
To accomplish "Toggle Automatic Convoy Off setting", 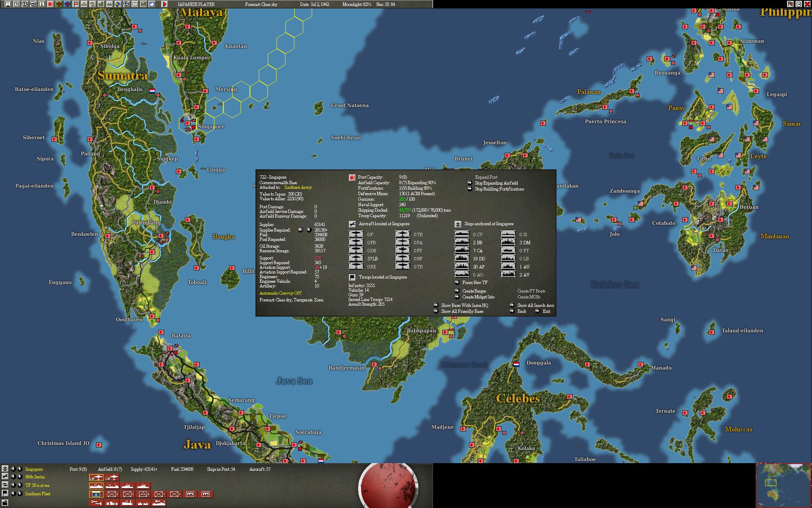I will click(280, 293).
